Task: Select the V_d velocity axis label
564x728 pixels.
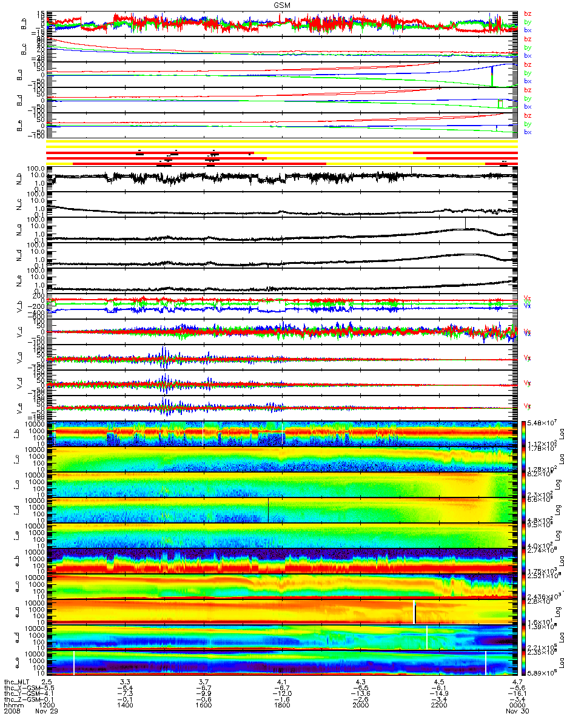Action: point(18,383)
